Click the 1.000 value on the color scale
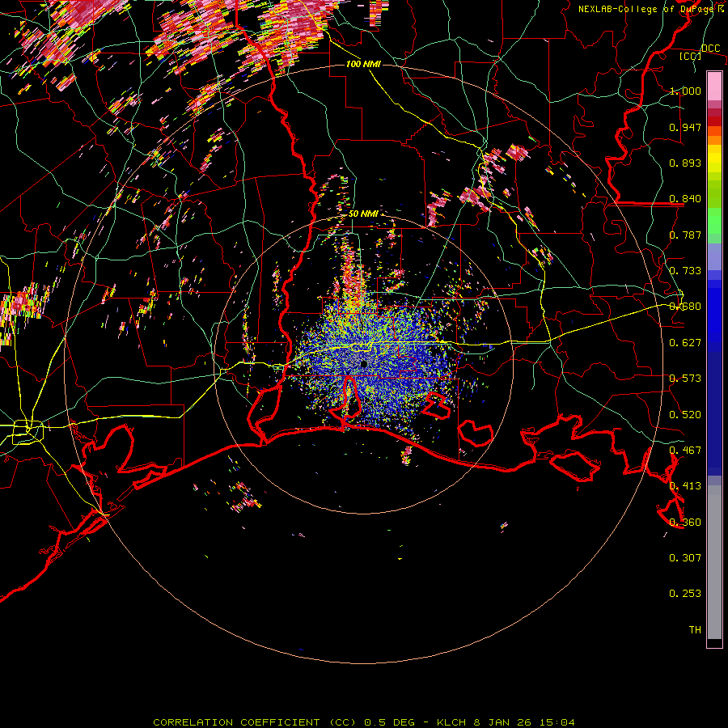This screenshot has height=728, width=728. coord(685,91)
